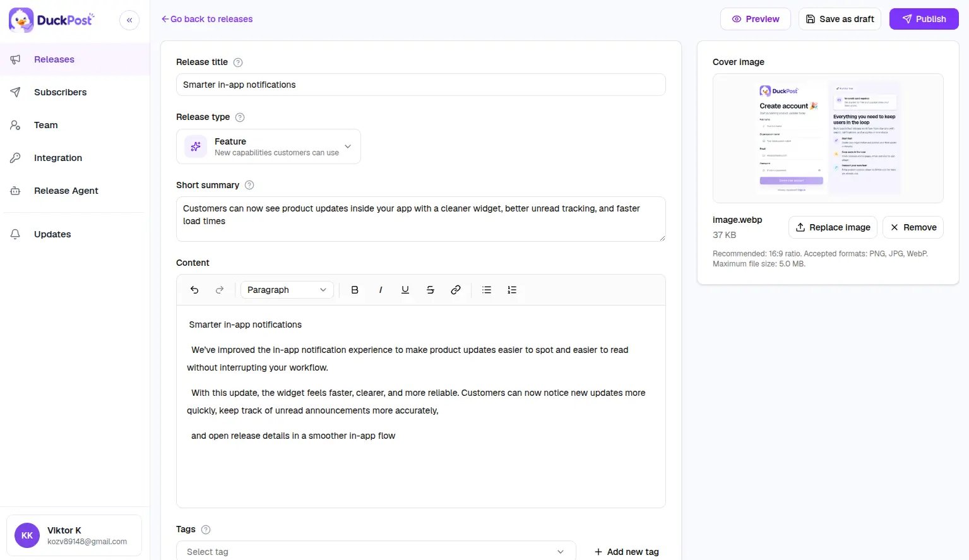Click the summary text area resize handle
The width and height of the screenshot is (969, 560).
click(x=662, y=238)
